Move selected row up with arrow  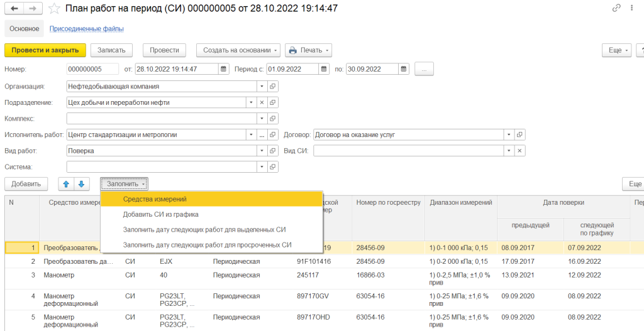(66, 183)
